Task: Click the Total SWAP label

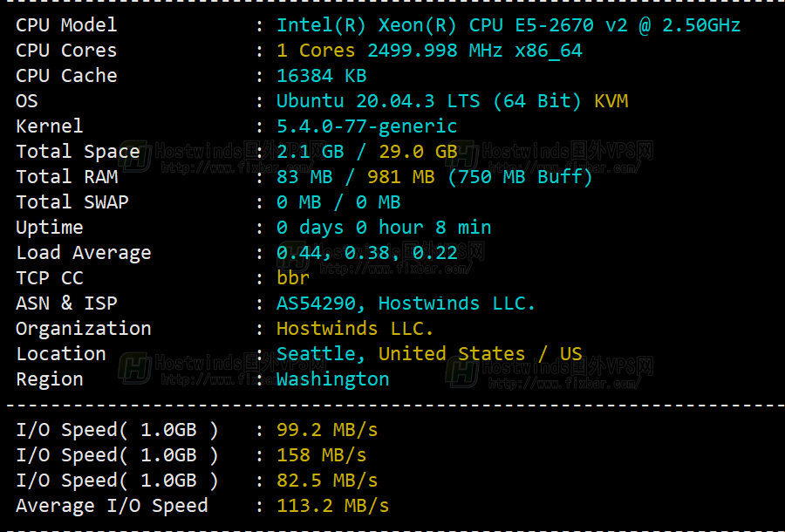Action: pos(72,202)
